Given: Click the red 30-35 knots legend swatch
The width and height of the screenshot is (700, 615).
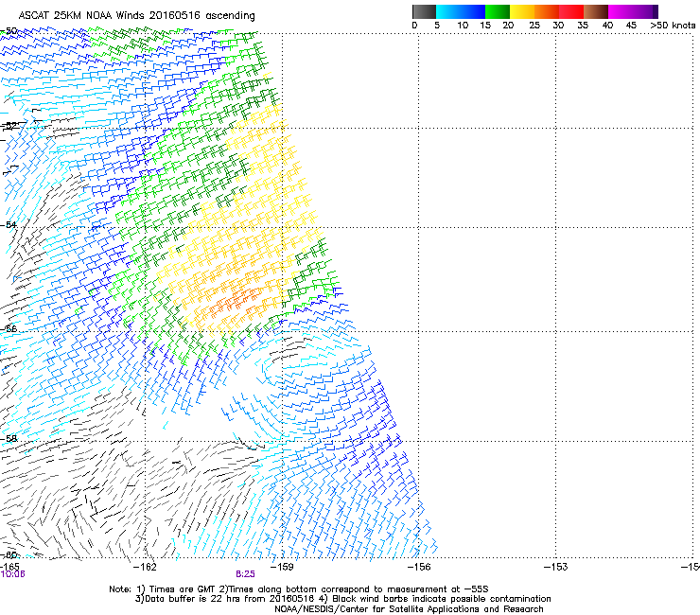Looking at the screenshot, I should click(x=571, y=11).
